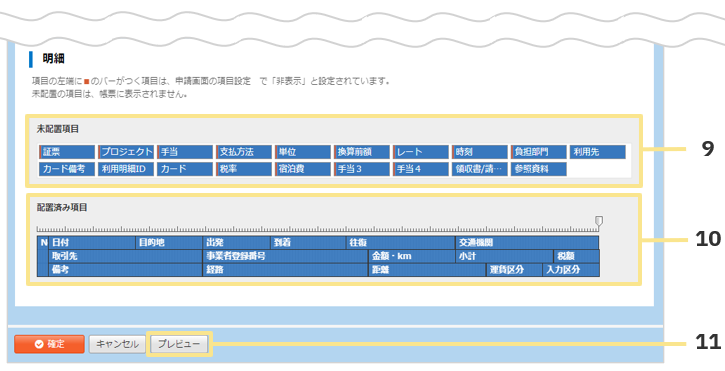Pick the 手当 unplaced item chip
Viewport: 725px width, 371px height.
pyautogui.click(x=185, y=152)
